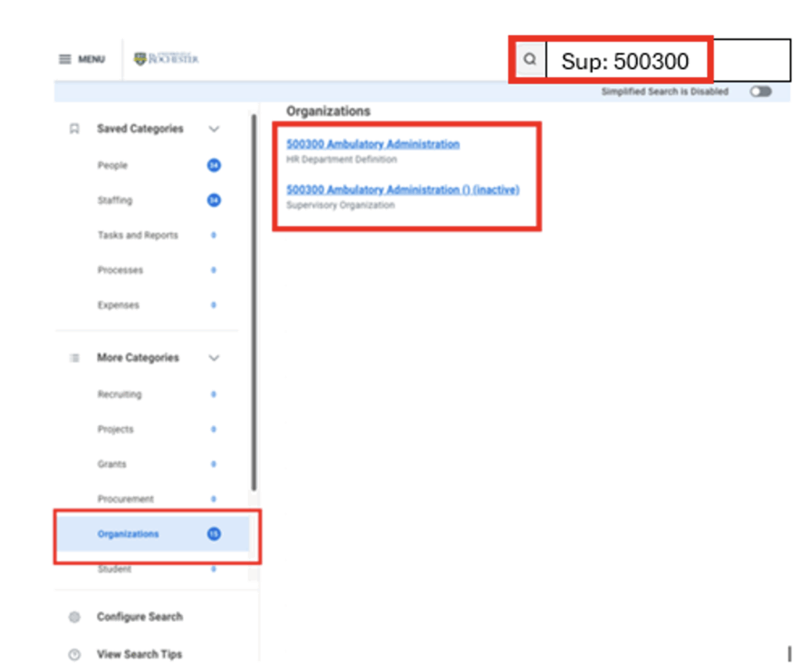Click the University of Rochester logo

pos(166,59)
